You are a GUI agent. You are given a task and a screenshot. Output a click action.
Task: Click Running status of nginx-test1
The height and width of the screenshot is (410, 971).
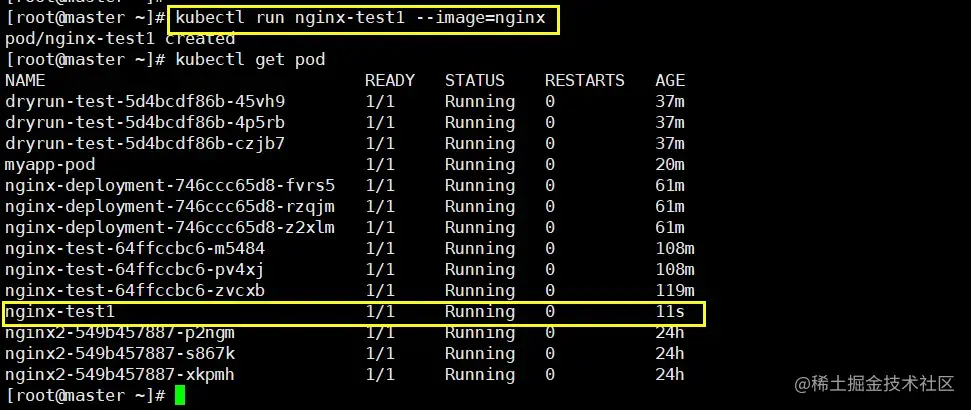[480, 312]
